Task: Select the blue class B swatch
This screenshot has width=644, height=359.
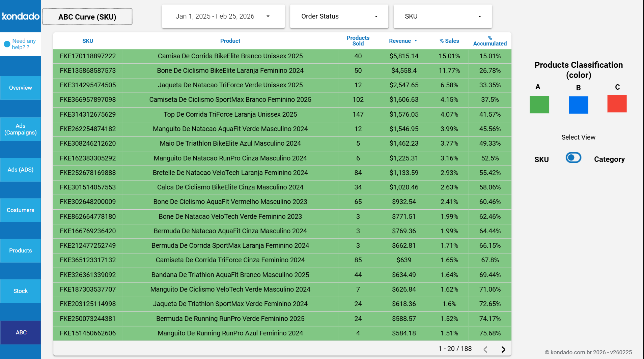Action: coord(578,105)
